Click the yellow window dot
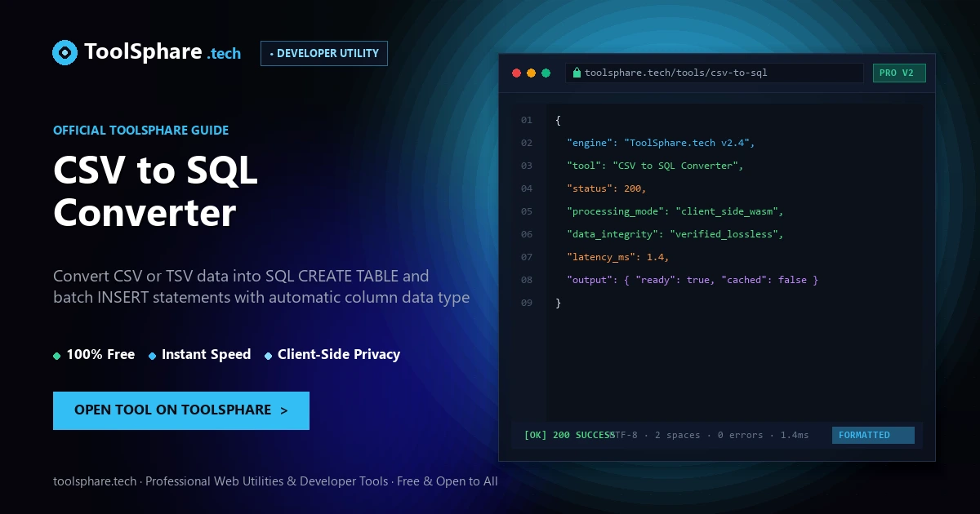The width and height of the screenshot is (980, 514). 531,73
